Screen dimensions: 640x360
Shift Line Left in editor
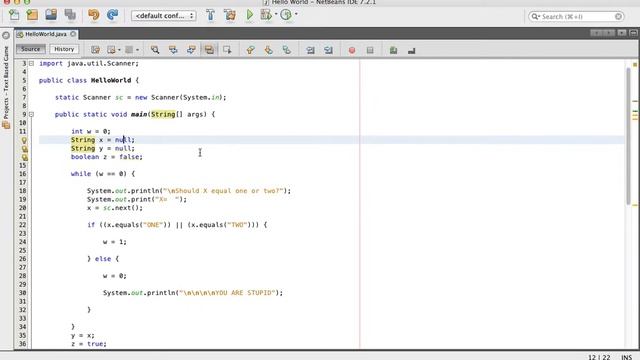pos(310,50)
